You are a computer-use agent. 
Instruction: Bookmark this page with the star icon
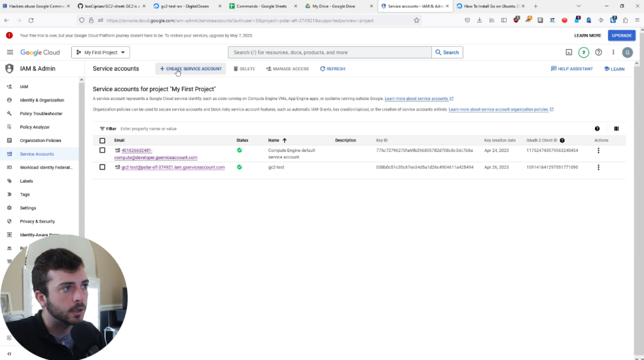coord(416,20)
